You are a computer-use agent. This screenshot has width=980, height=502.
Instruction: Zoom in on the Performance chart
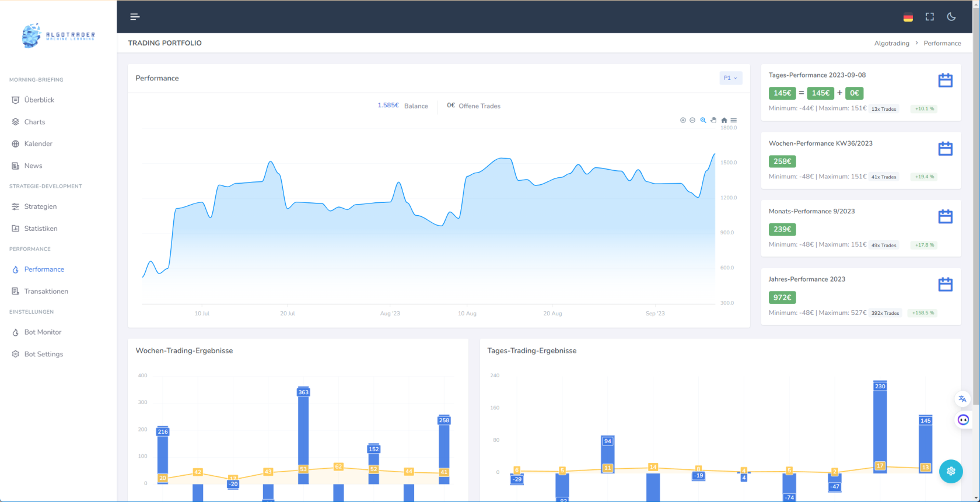coord(683,120)
